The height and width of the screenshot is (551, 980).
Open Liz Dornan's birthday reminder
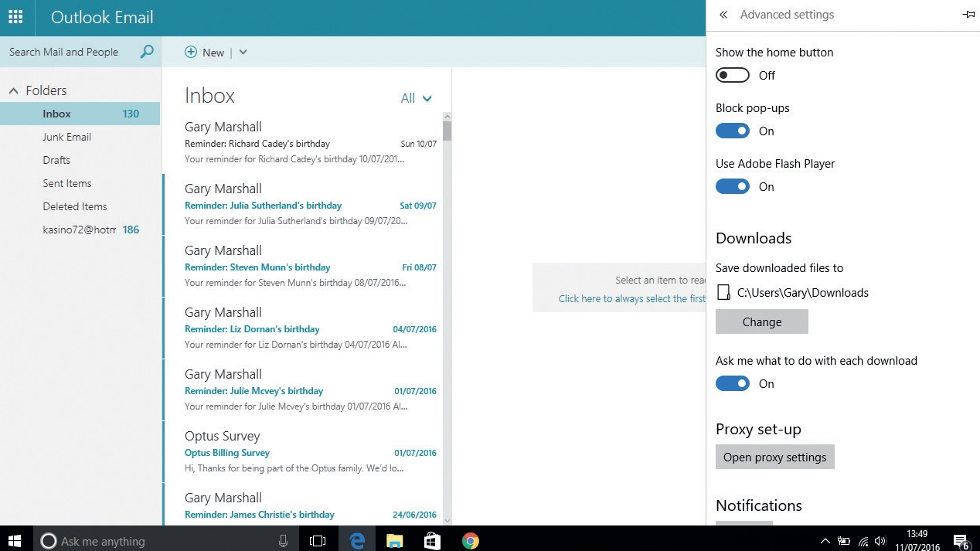pyautogui.click(x=302, y=328)
